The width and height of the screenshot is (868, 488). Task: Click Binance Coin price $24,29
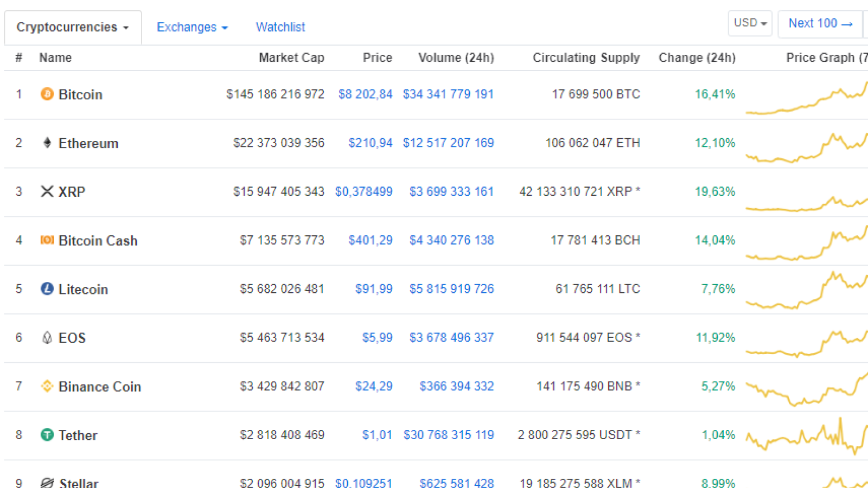tap(374, 386)
